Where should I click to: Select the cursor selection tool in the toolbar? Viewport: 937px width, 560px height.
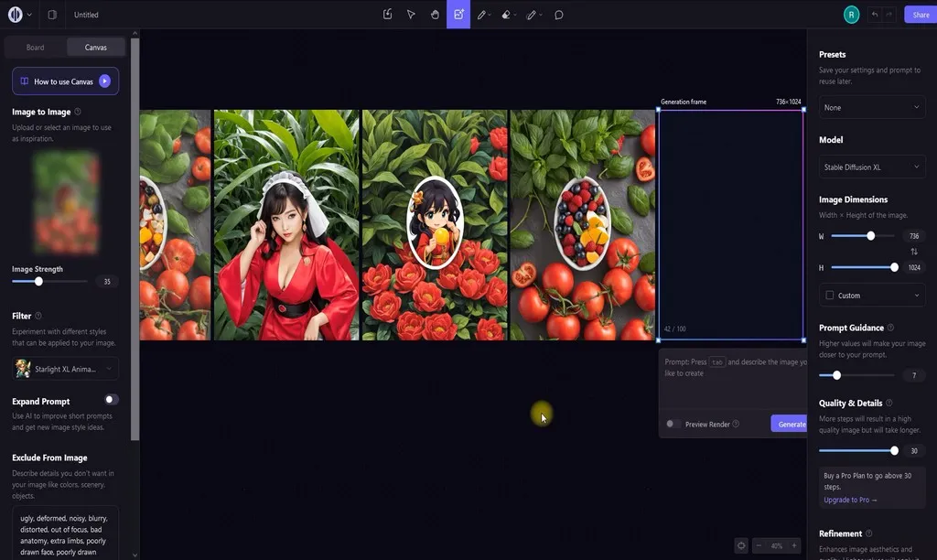point(410,14)
